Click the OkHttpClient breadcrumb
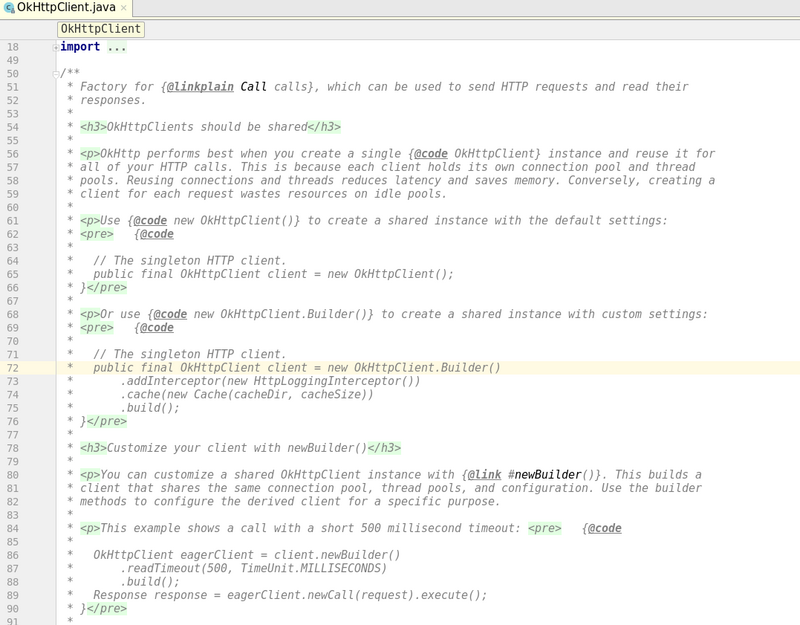This screenshot has width=800, height=625. tap(101, 29)
